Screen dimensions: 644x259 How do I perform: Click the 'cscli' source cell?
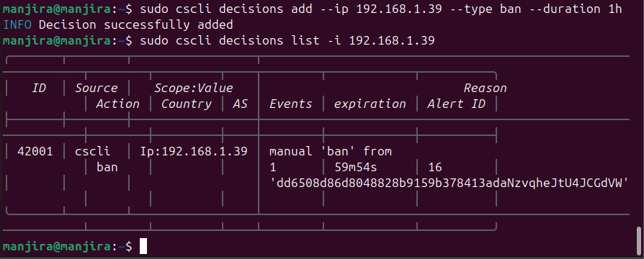point(93,152)
